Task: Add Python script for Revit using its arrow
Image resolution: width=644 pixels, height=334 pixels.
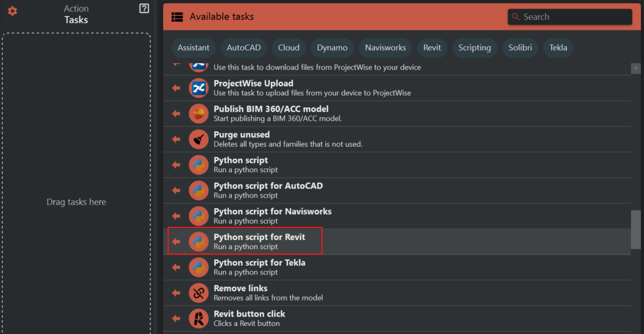Action: tap(176, 242)
